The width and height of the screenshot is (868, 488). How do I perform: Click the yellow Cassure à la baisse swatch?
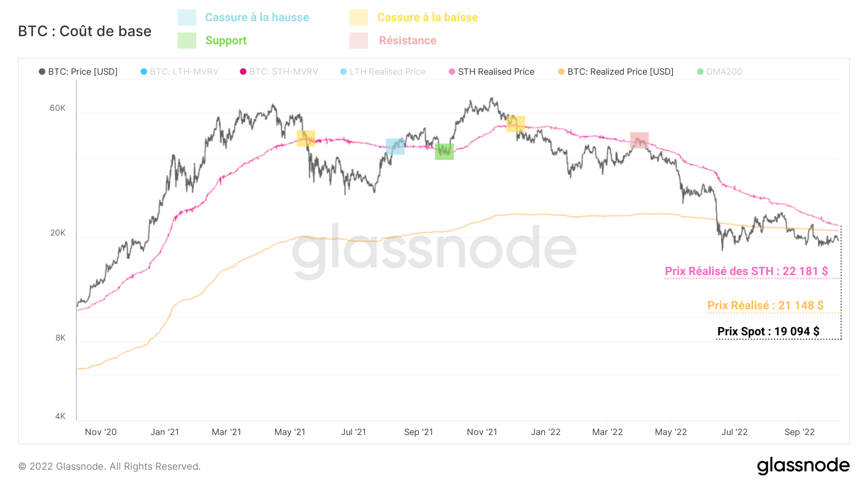[359, 17]
